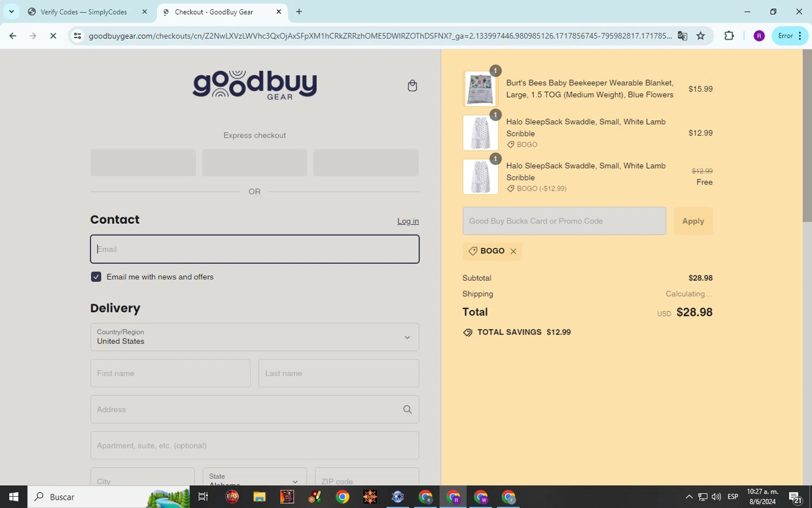
Task: Click the Total $28.98 amount
Action: pyautogui.click(x=694, y=312)
